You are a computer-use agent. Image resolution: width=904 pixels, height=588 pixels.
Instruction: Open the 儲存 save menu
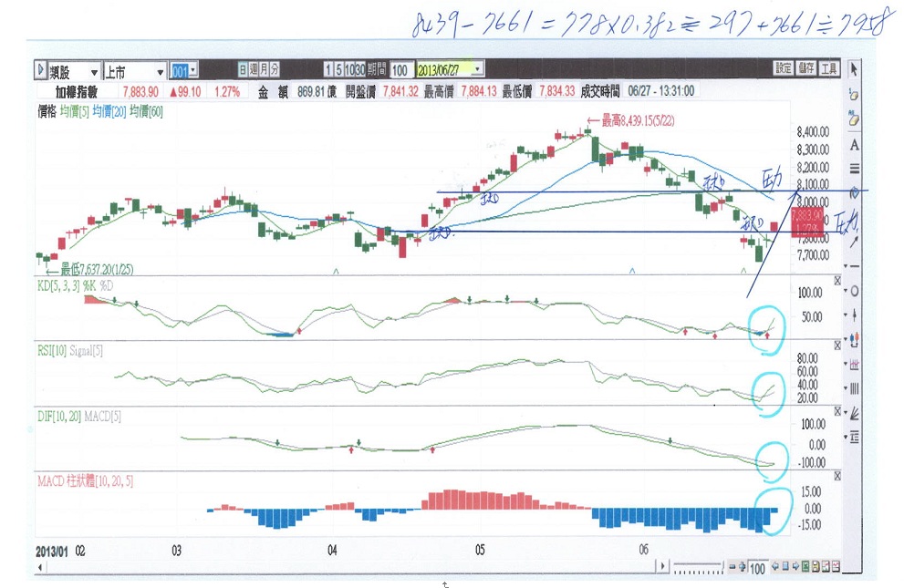[806, 68]
